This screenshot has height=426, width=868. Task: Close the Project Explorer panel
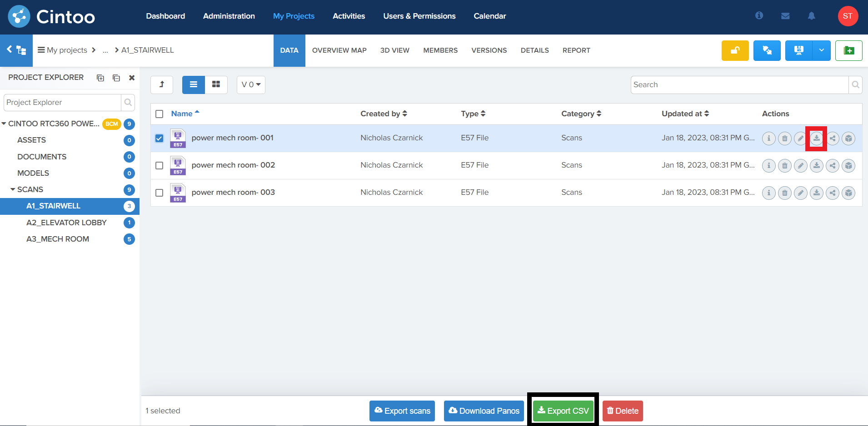[132, 78]
